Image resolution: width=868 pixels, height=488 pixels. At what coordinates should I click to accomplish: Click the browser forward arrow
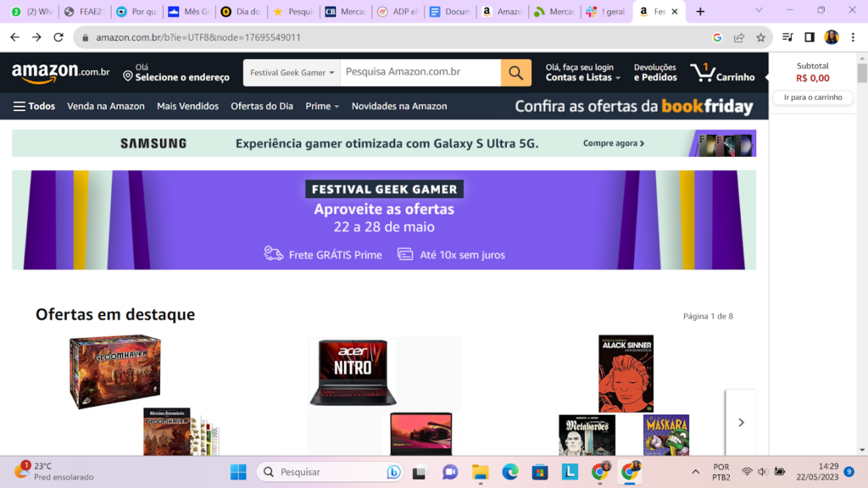(x=36, y=37)
